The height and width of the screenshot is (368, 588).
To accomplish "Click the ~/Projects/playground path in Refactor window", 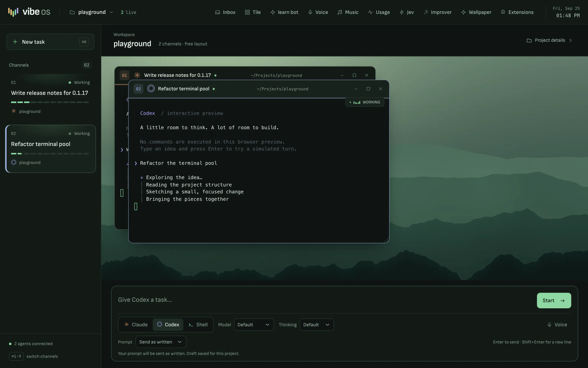I will tap(282, 89).
